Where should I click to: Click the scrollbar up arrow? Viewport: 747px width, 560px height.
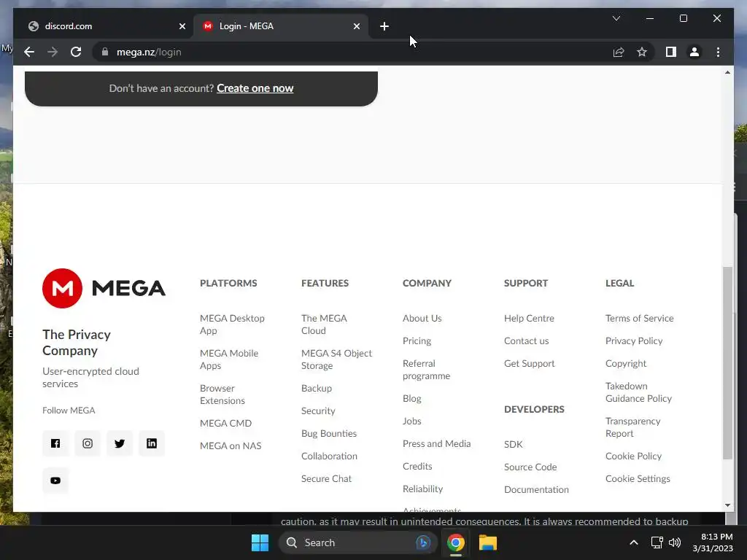coord(727,72)
